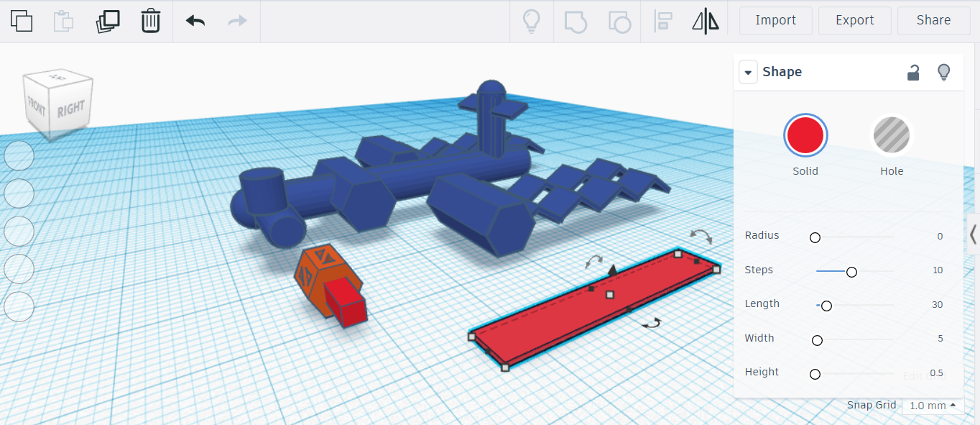Click the Steps value 10
980x425 pixels.
click(938, 270)
